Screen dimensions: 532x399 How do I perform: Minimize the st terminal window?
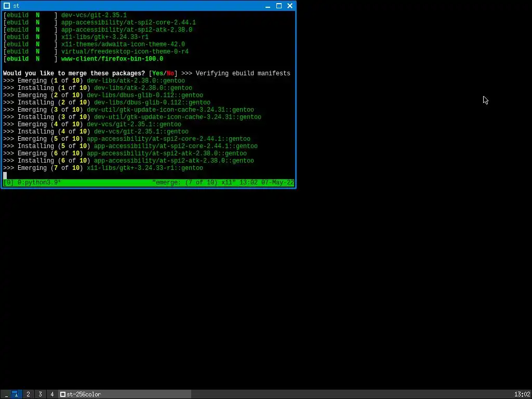tap(268, 6)
